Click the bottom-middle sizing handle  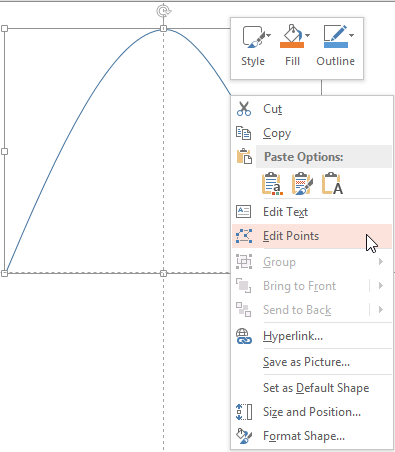point(163,273)
